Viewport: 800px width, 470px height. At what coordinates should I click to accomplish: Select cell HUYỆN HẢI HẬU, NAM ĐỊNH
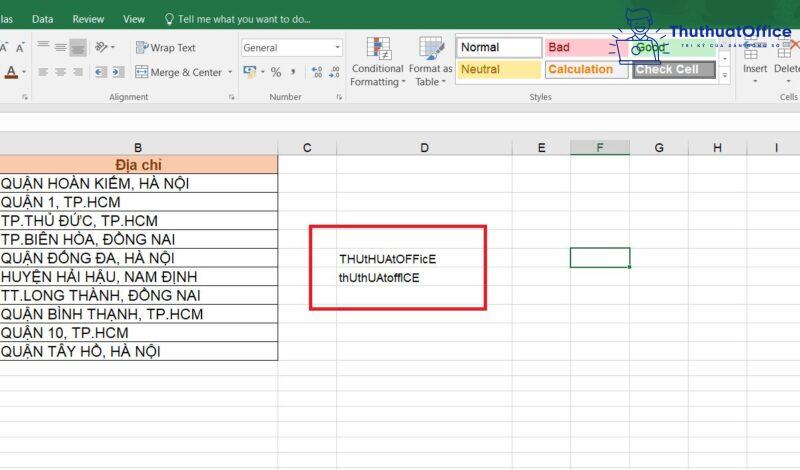[x=138, y=277]
